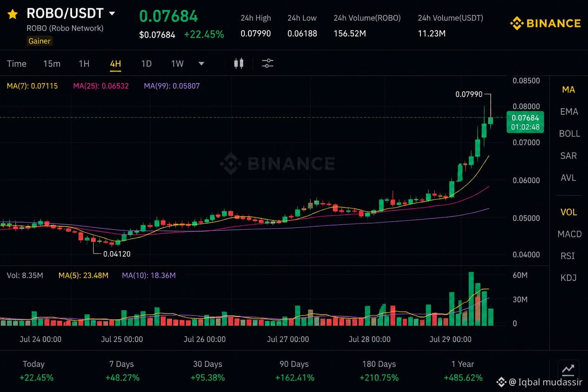588x392 pixels.
Task: Enable the EMA indicator
Action: click(569, 112)
